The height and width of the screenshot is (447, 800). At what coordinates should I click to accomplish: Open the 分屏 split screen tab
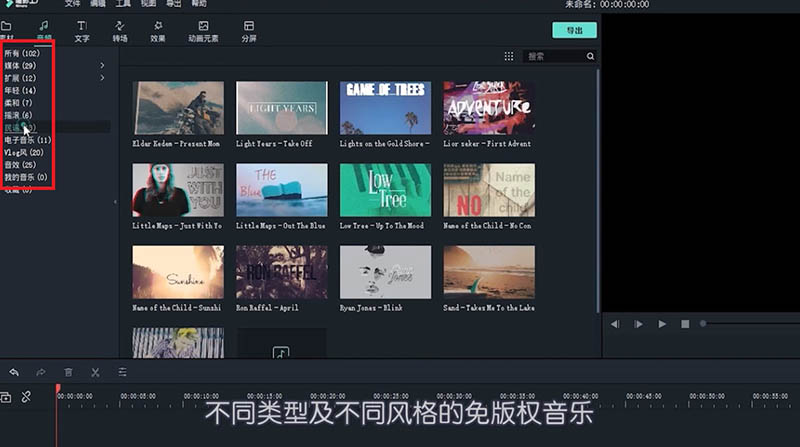click(249, 31)
